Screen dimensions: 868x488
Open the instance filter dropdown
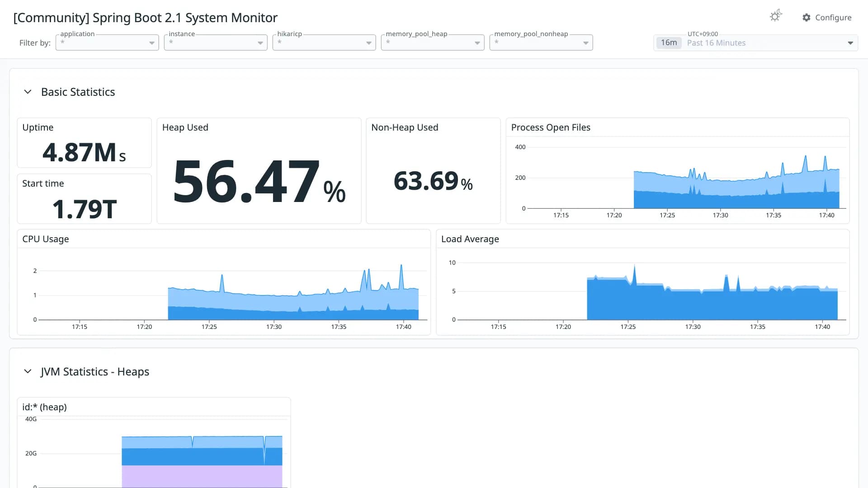pos(216,42)
